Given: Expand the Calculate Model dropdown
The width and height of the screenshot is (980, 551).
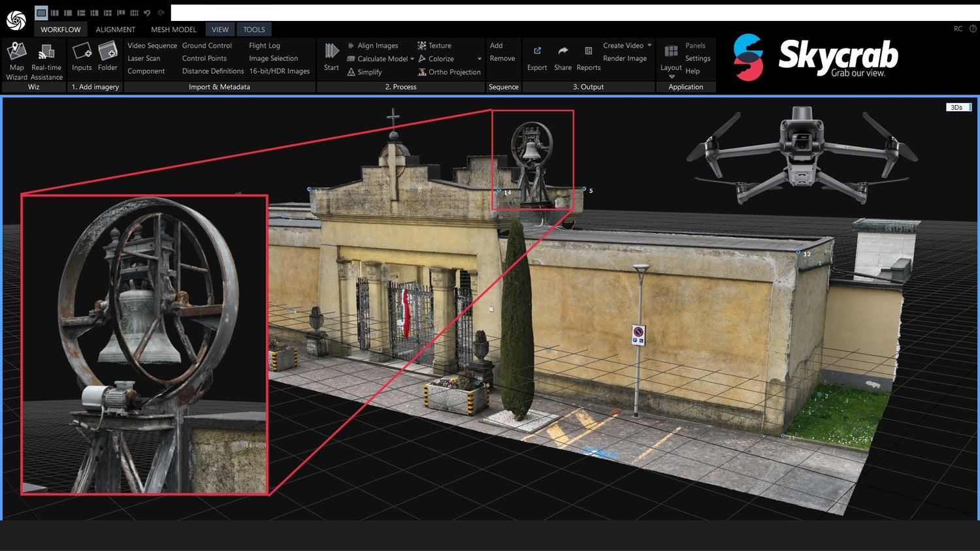Looking at the screenshot, I should tap(411, 59).
